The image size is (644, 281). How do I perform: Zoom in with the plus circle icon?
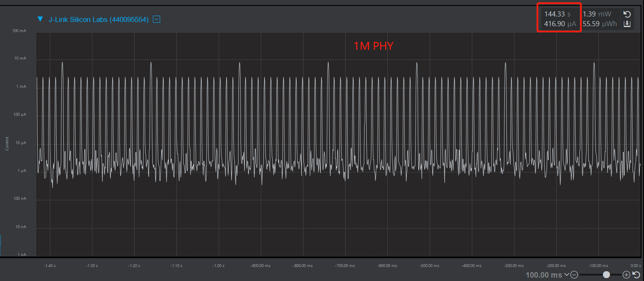(x=627, y=275)
